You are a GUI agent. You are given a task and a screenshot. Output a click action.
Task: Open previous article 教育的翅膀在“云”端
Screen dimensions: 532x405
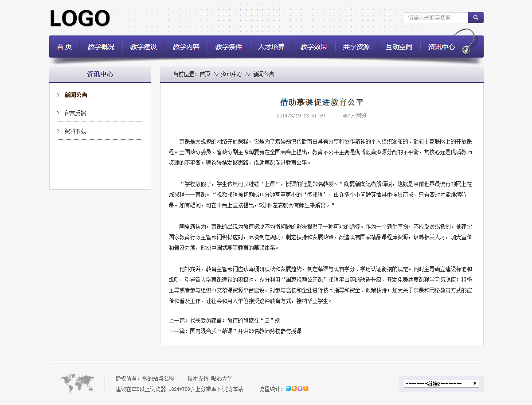tap(235, 320)
